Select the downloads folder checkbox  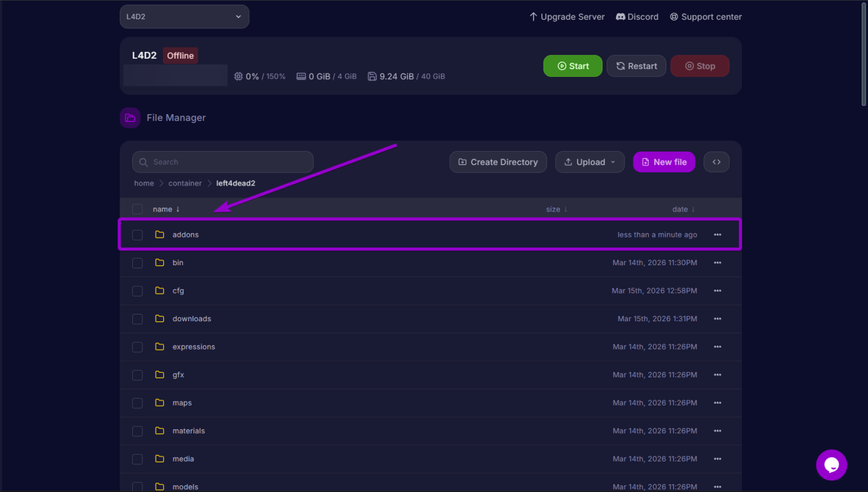coord(137,319)
